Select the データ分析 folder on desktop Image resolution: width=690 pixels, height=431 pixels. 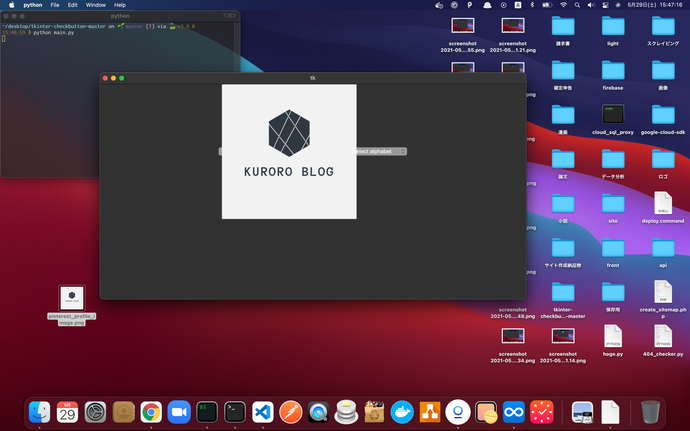point(613,164)
